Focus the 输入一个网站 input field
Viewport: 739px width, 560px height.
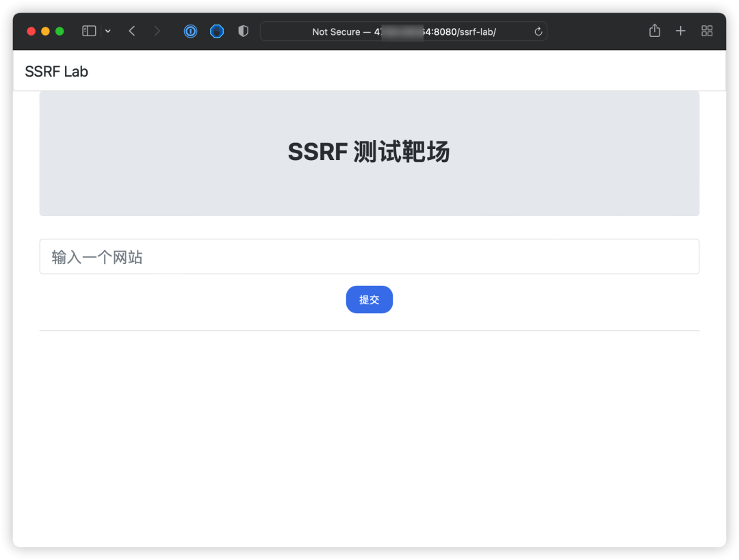[369, 256]
